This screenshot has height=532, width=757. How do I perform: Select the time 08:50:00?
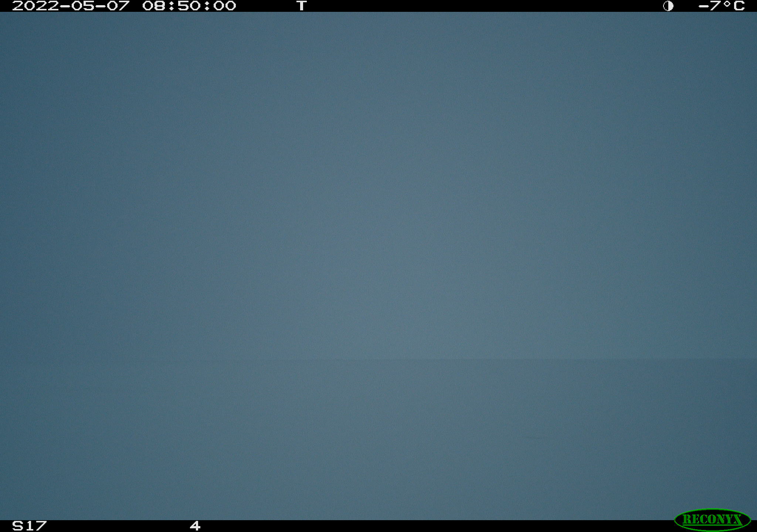tap(189, 6)
